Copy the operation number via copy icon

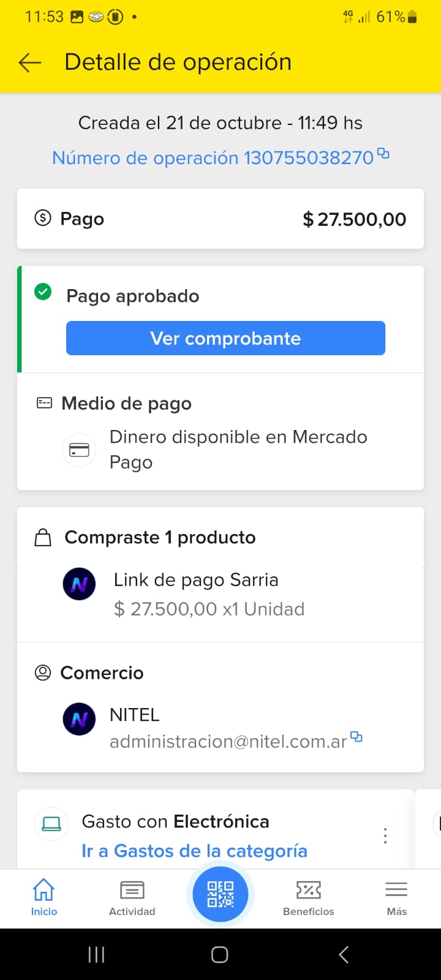click(383, 154)
